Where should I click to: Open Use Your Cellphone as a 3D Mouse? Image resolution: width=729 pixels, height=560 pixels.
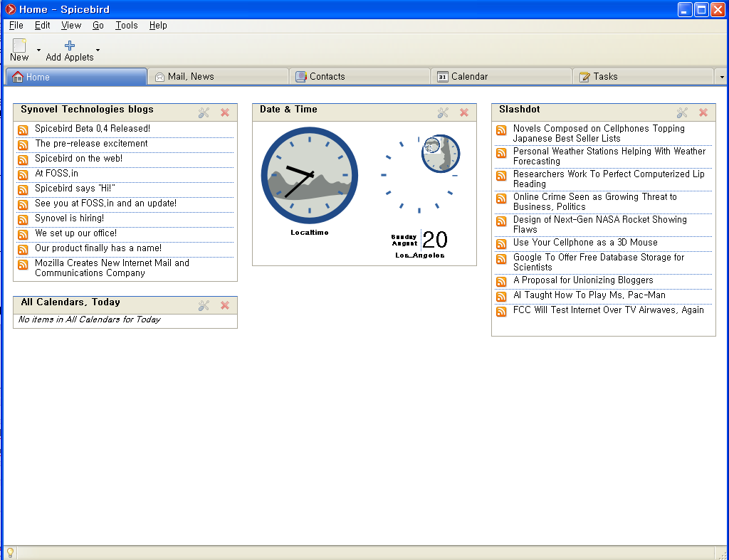click(585, 242)
